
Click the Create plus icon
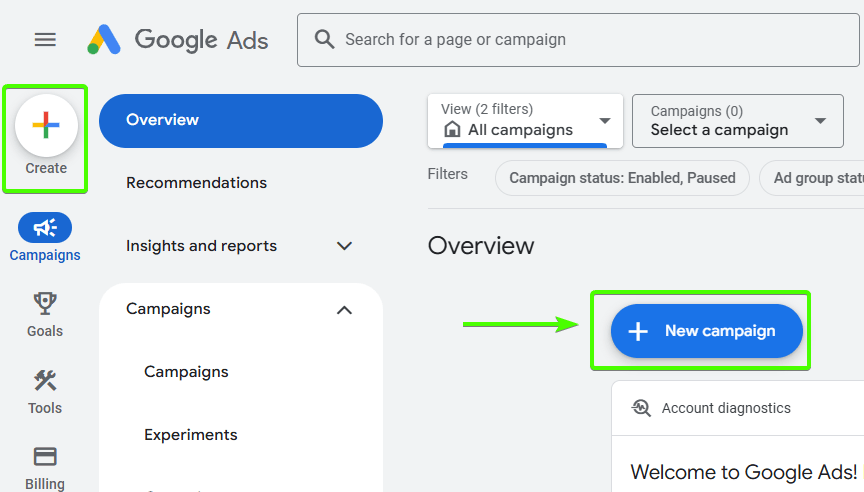pyautogui.click(x=46, y=126)
